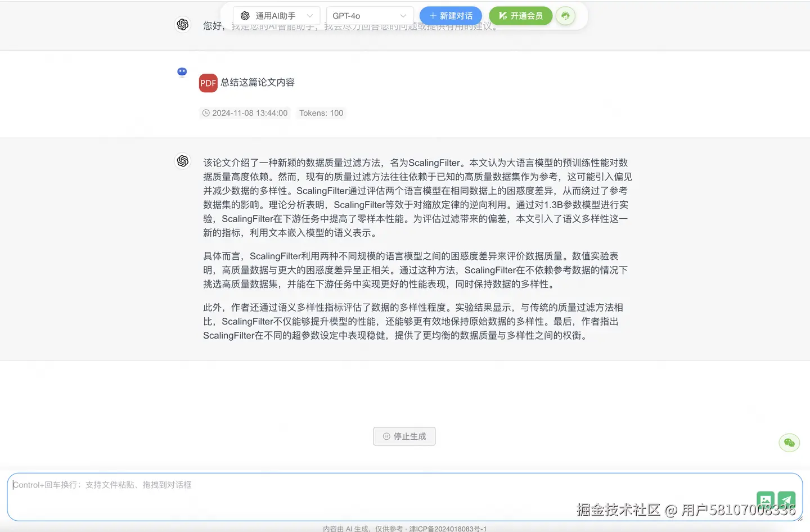Click the clock icon beside the timestamp
Screen dimensions: 810x532
pos(206,113)
